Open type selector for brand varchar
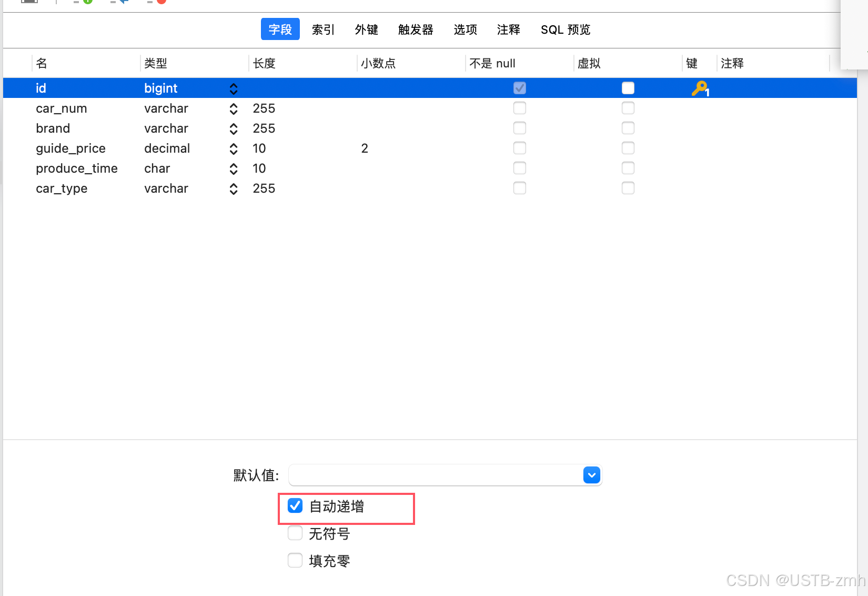 click(234, 129)
